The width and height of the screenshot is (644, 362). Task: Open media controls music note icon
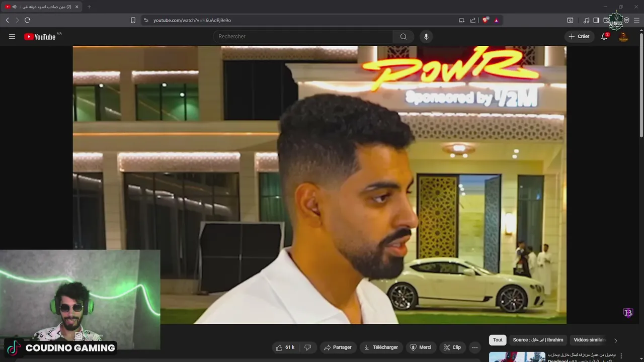point(586,20)
